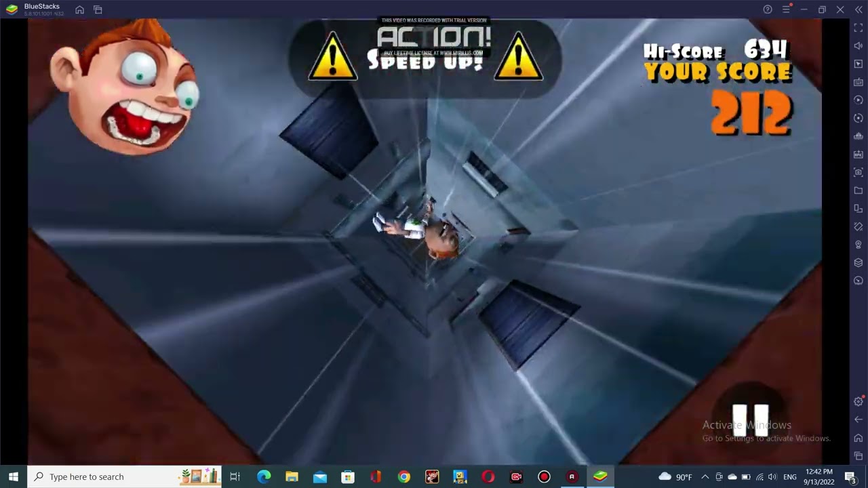
Task: Click the 'YOUR SCORE' text in game
Action: (717, 72)
